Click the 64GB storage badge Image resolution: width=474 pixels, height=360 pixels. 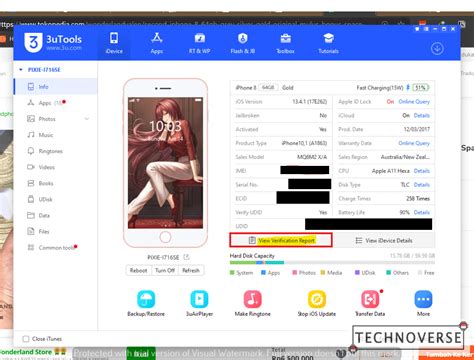pos(268,87)
